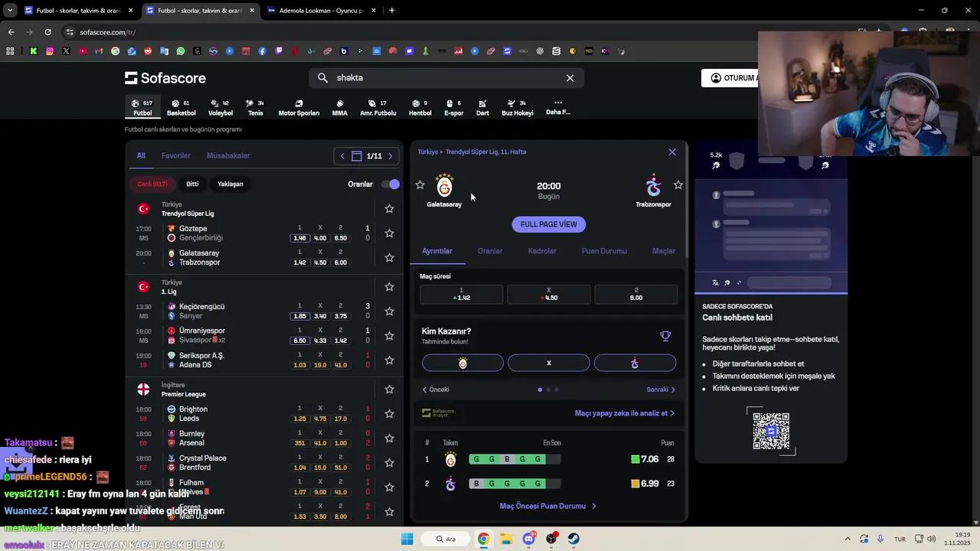The width and height of the screenshot is (980, 551).
Task: Select the second carousel pagination dot
Action: (x=549, y=390)
